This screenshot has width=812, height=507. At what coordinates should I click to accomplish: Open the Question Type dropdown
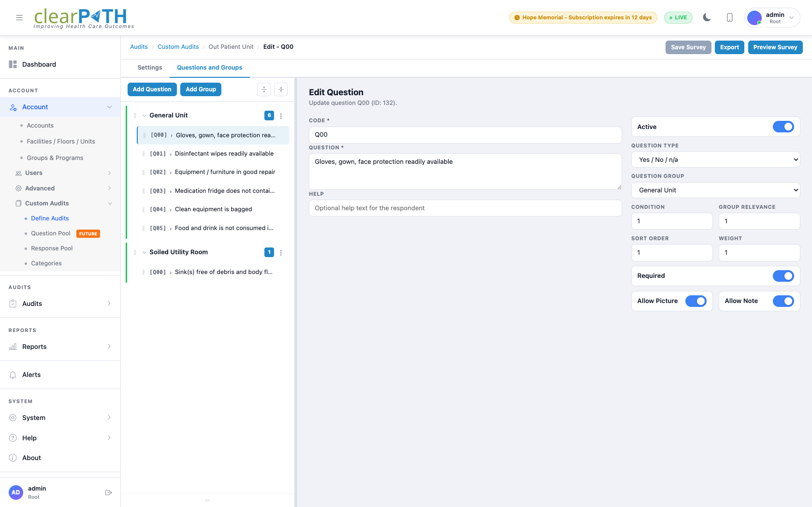715,159
